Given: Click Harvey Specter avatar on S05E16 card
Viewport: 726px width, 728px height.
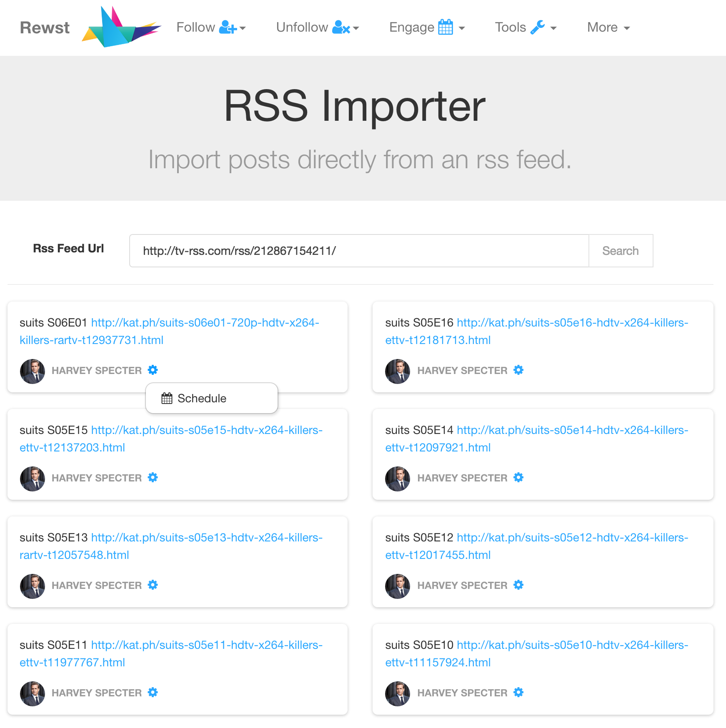Looking at the screenshot, I should pyautogui.click(x=398, y=371).
